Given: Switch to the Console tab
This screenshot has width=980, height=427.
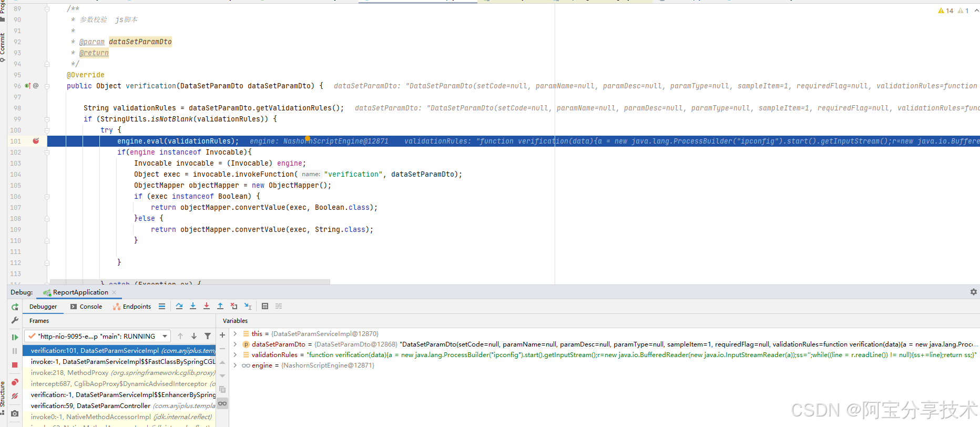Looking at the screenshot, I should 86,307.
